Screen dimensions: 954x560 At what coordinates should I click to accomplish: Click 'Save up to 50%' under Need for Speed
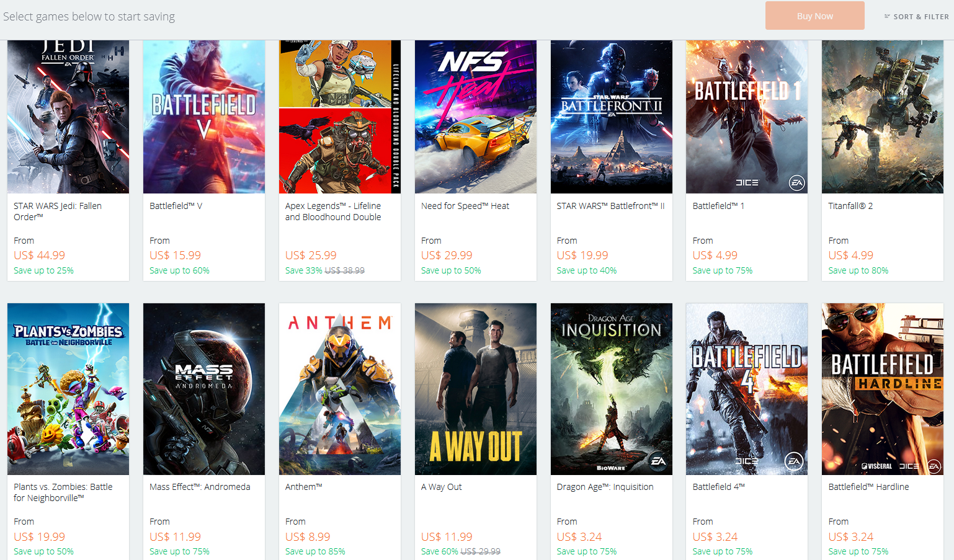(x=451, y=270)
